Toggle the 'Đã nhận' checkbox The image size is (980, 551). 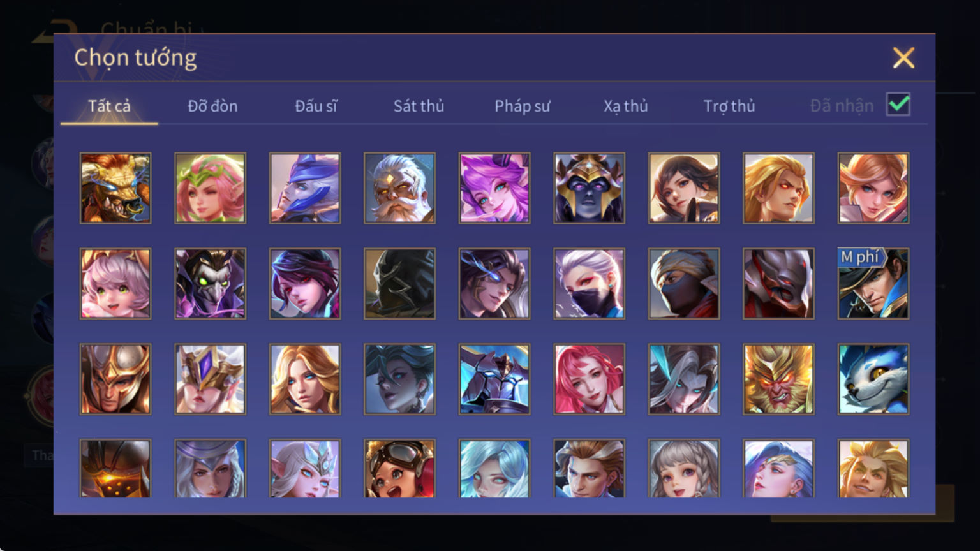898,105
